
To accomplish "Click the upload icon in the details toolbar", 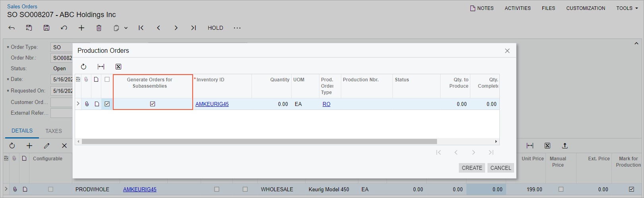I will click(x=565, y=146).
